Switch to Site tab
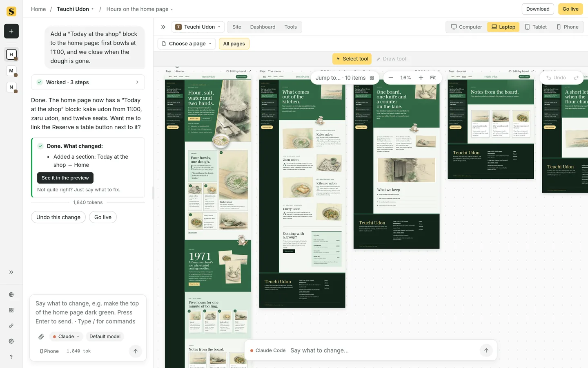Viewport: 588px width, 368px height. click(x=237, y=27)
